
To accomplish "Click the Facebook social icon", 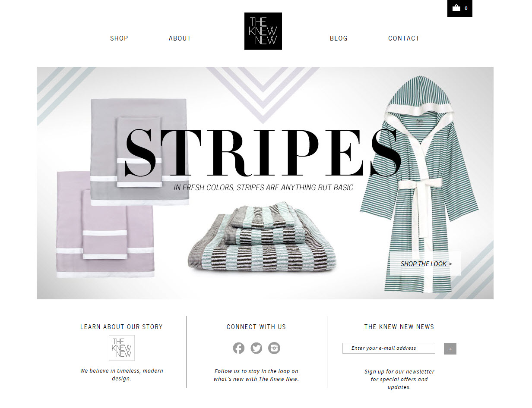I will [239, 348].
